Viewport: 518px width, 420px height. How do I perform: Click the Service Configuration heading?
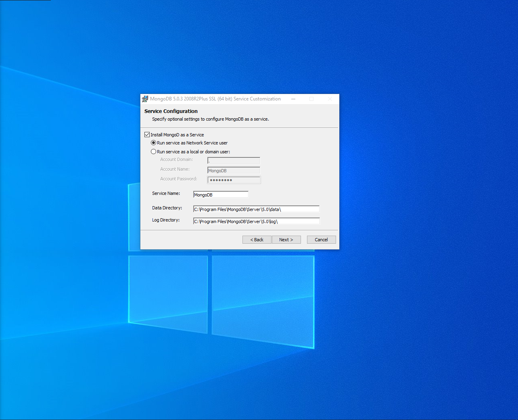tap(171, 111)
